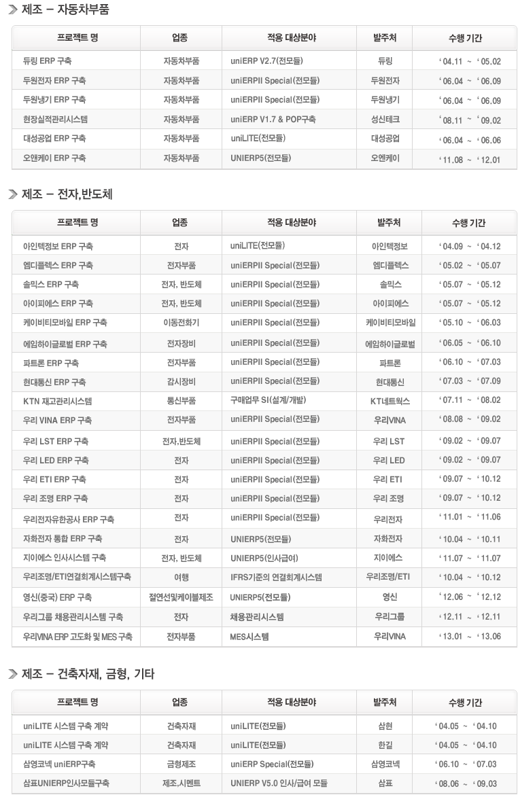This screenshot has width=518, height=812.
Task: Click the '솔믹스 ERP 구축' project cell
Action: pos(51,284)
